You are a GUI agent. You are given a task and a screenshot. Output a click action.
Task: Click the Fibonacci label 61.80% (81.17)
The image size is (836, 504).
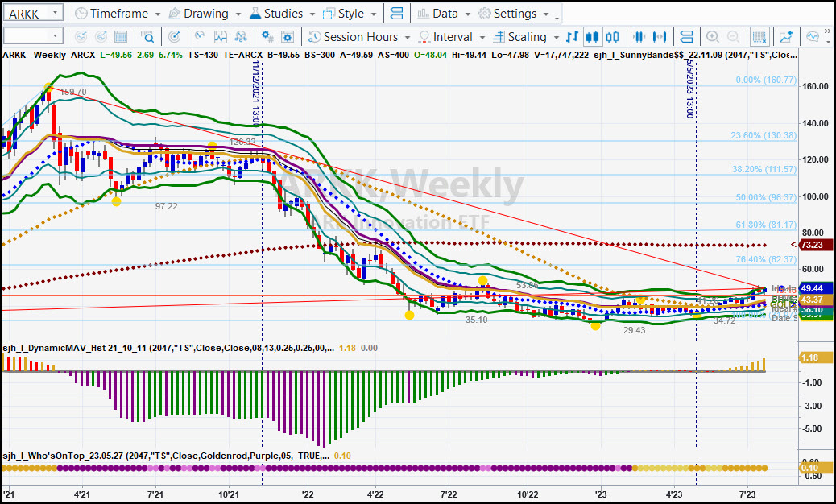766,225
